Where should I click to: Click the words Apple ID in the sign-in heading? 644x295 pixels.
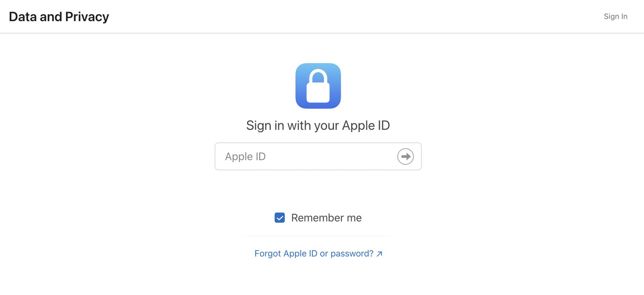[x=366, y=126]
